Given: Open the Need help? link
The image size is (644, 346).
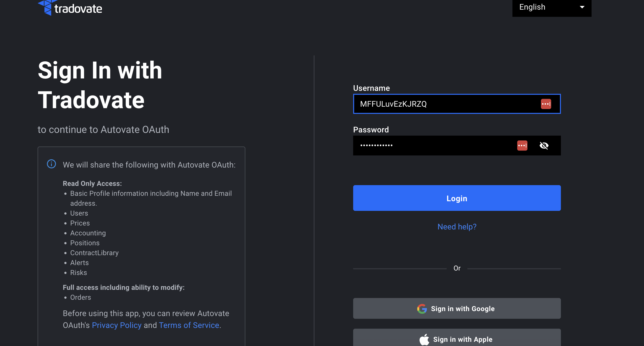Looking at the screenshot, I should tap(457, 227).
